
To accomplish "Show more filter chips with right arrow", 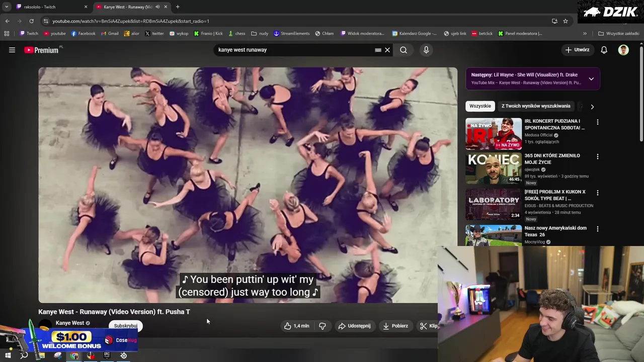I will [x=592, y=107].
